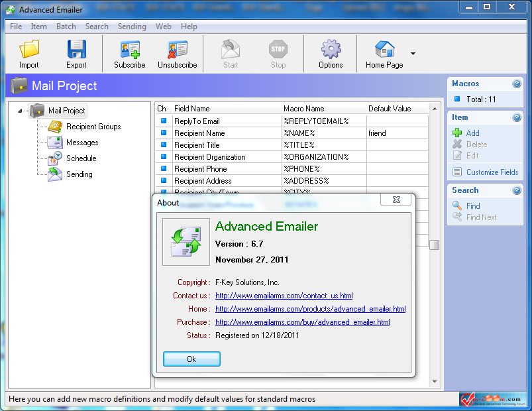This screenshot has width=532, height=411.
Task: Toggle the Recipient Title row checkbox
Action: click(x=164, y=145)
